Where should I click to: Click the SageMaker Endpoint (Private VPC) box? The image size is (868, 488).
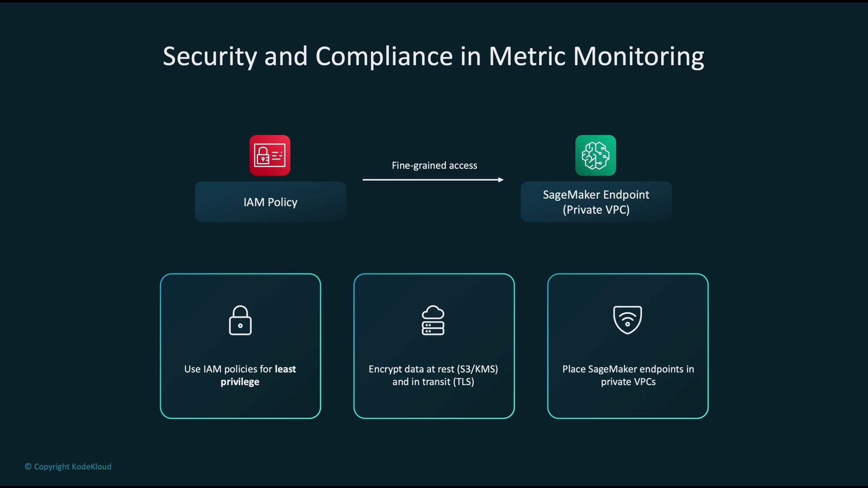point(596,202)
